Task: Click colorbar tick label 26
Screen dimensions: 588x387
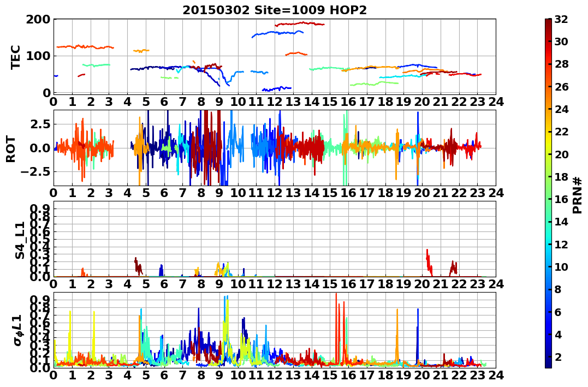Action: [561, 87]
